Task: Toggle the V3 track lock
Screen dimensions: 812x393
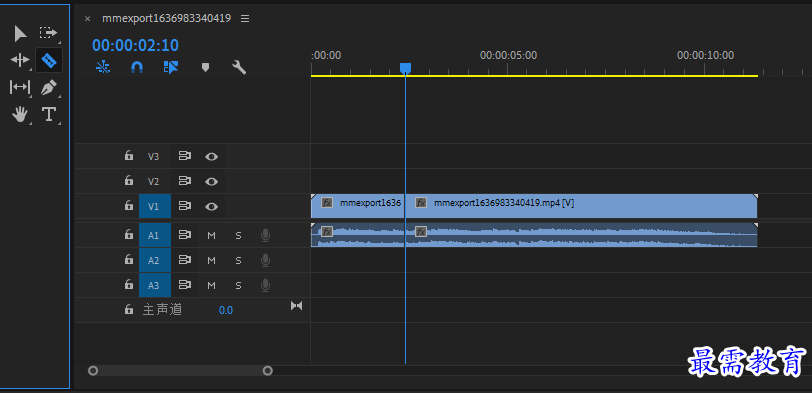Action: (128, 155)
